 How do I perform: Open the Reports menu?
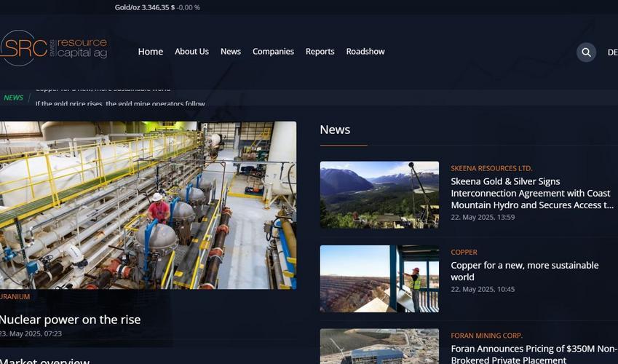[x=320, y=52]
